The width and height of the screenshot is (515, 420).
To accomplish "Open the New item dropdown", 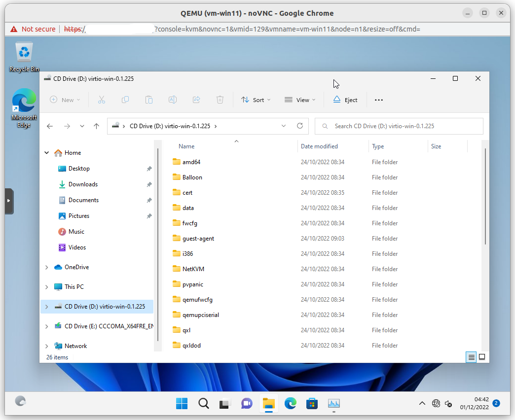I will coord(65,100).
